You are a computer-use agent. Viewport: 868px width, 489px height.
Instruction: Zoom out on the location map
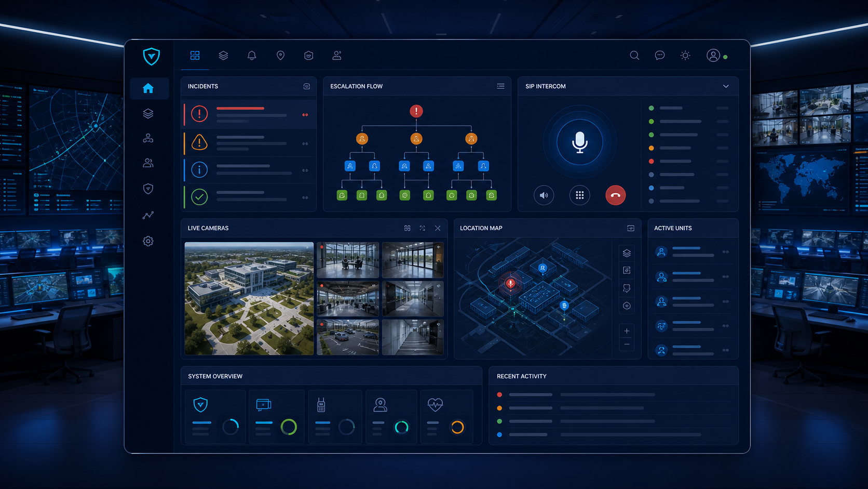627,345
